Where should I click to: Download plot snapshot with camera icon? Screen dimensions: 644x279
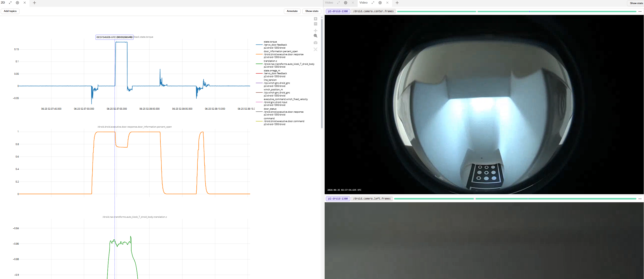click(x=316, y=43)
